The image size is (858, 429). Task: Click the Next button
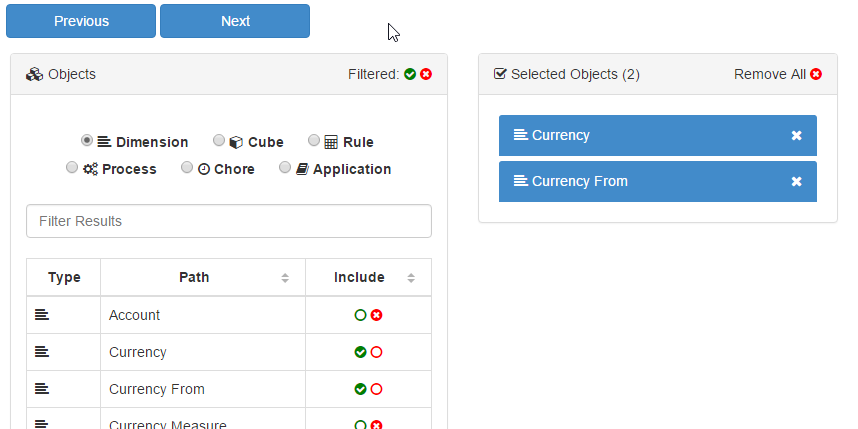(235, 21)
